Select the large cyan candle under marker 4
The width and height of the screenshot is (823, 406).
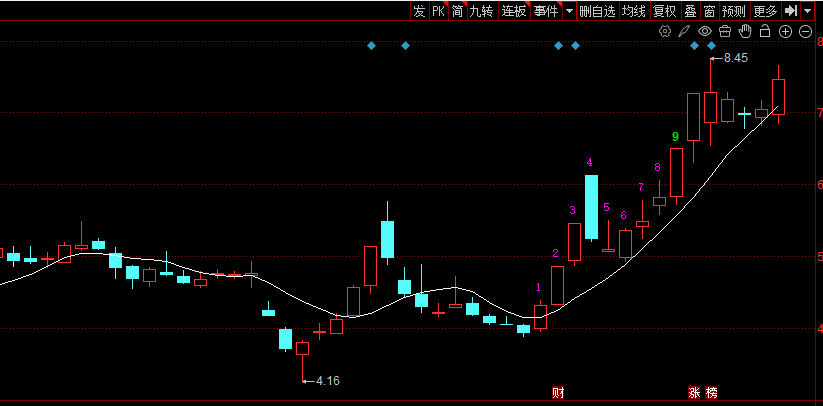(x=592, y=207)
